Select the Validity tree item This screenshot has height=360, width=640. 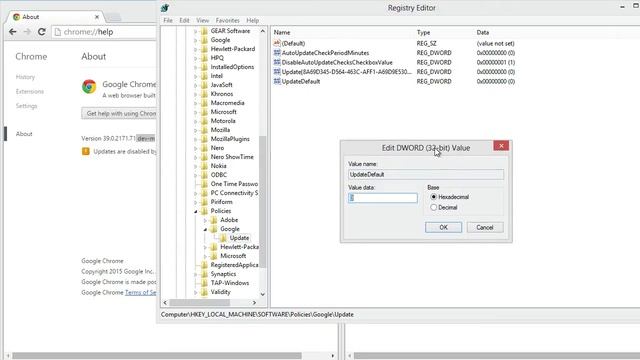(220, 292)
